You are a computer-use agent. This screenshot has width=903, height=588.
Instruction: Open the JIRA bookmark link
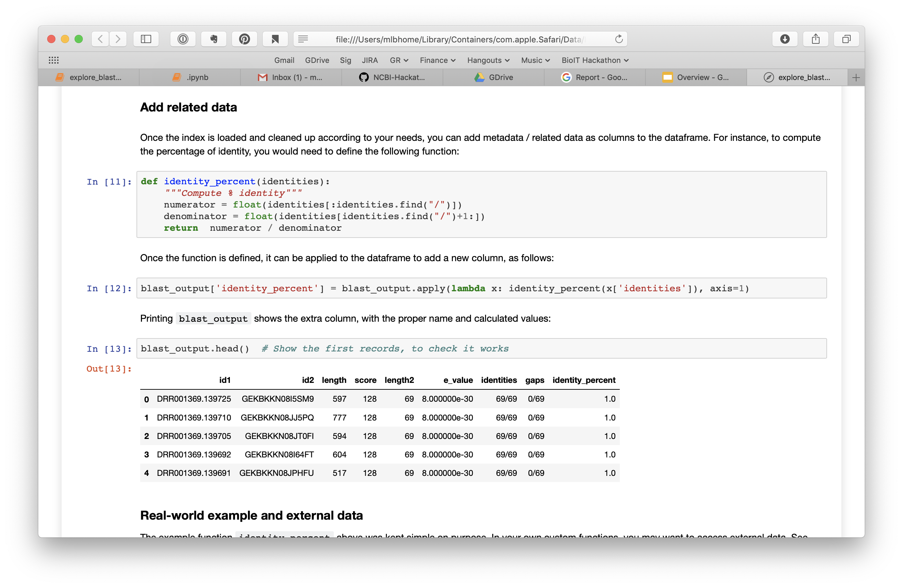tap(369, 60)
